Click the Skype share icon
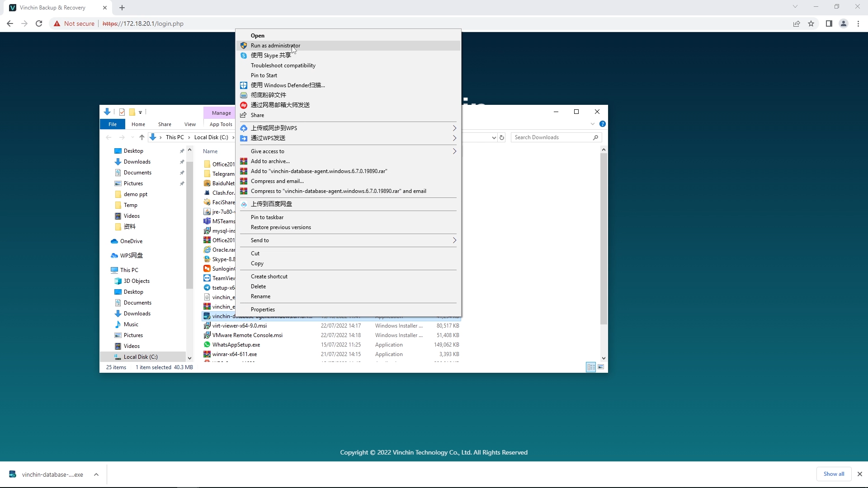 244,56
